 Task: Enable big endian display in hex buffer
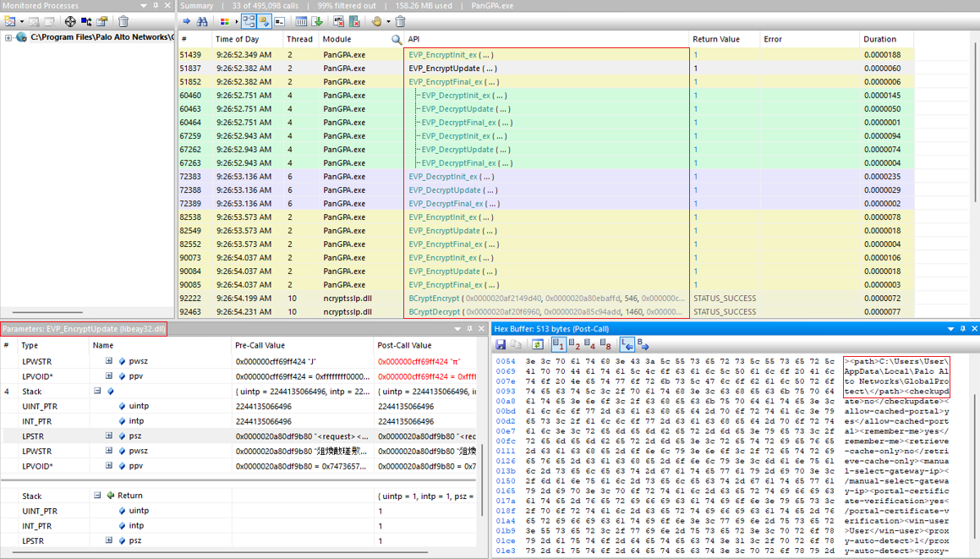(643, 343)
